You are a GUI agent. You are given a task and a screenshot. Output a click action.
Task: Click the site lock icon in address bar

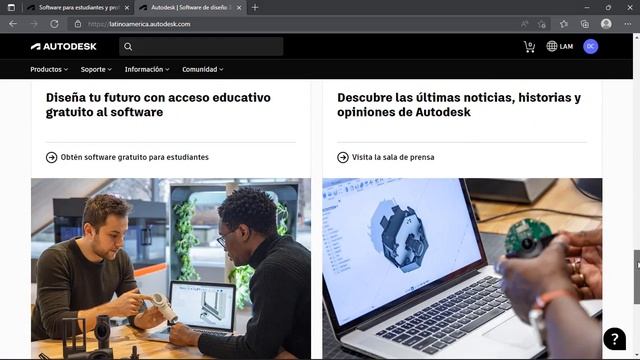pos(78,24)
